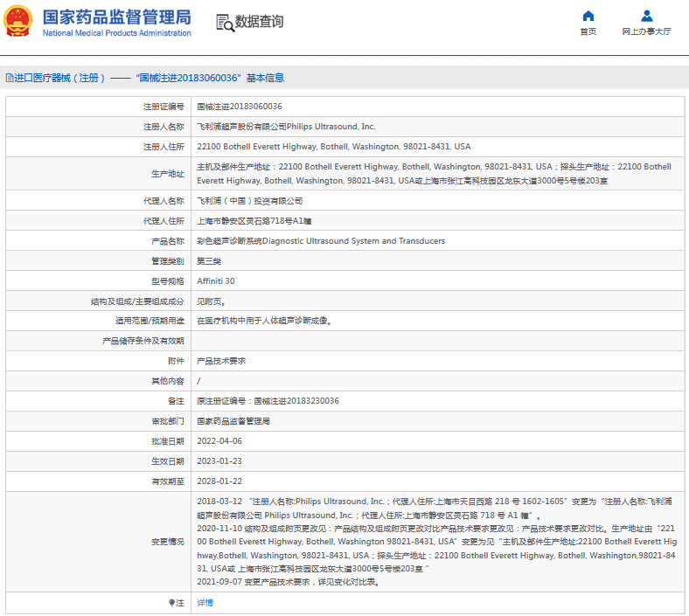The width and height of the screenshot is (689, 616).
Task: Click the 产品名称 label cell
Action: [99, 241]
